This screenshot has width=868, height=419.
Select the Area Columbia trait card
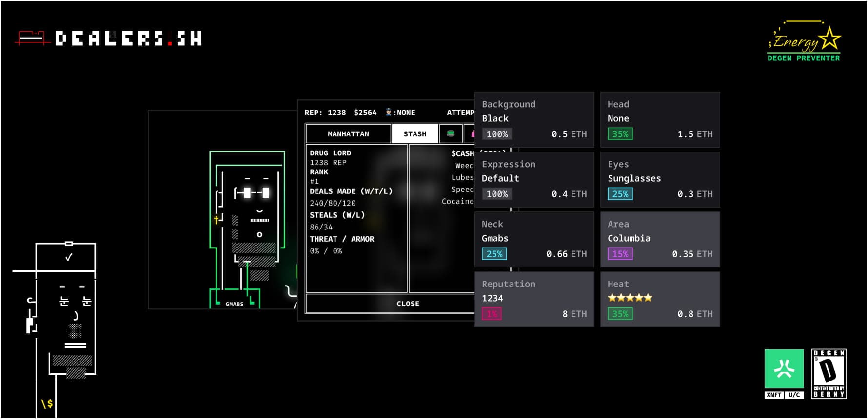click(660, 239)
